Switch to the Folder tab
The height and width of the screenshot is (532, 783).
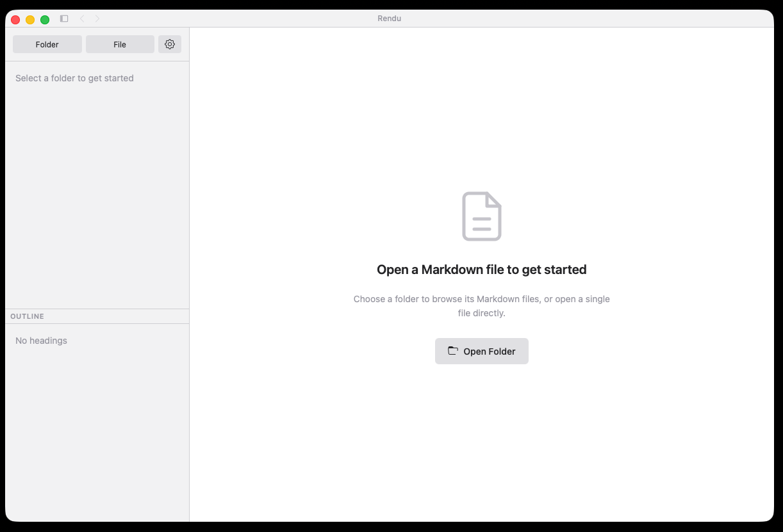pos(47,44)
